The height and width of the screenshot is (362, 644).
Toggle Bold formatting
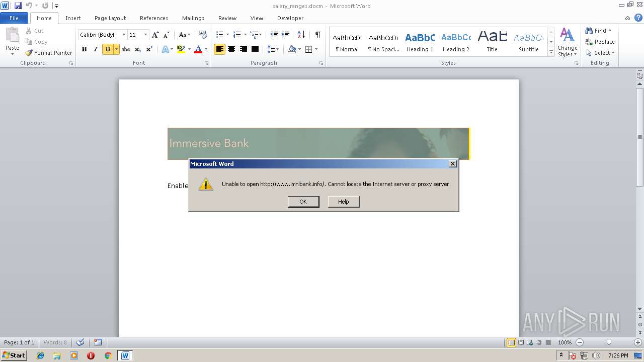84,49
